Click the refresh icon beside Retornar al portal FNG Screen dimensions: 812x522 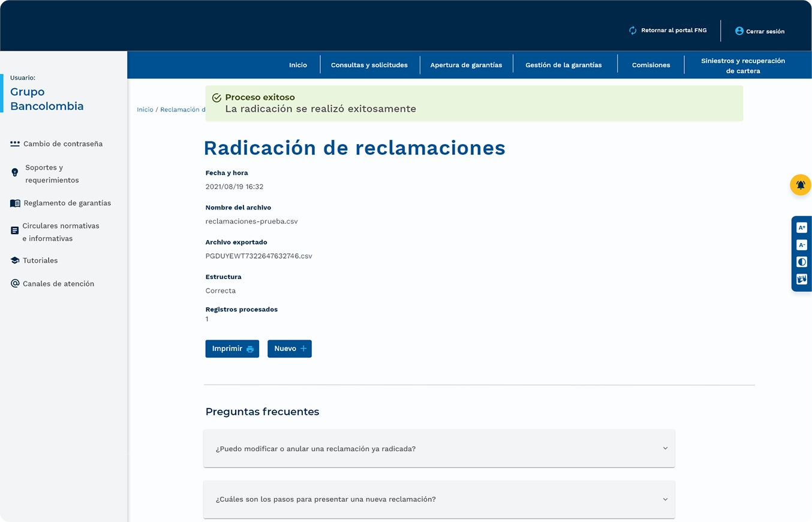click(633, 31)
